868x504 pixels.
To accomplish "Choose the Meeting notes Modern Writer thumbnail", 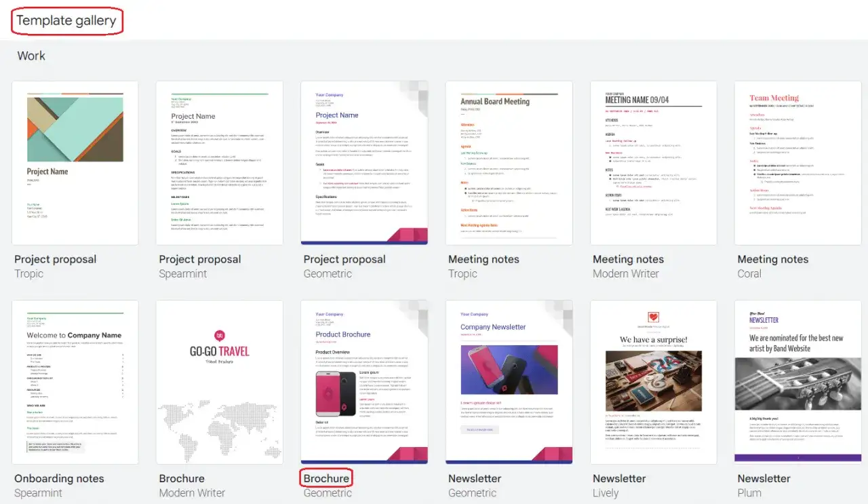I will click(653, 163).
